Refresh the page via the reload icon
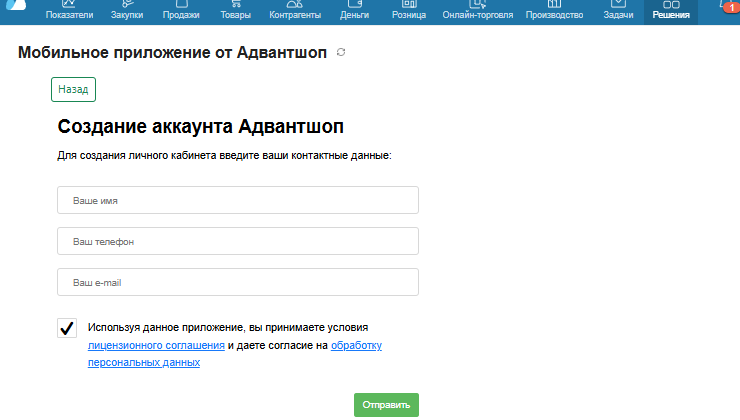 pyautogui.click(x=341, y=52)
